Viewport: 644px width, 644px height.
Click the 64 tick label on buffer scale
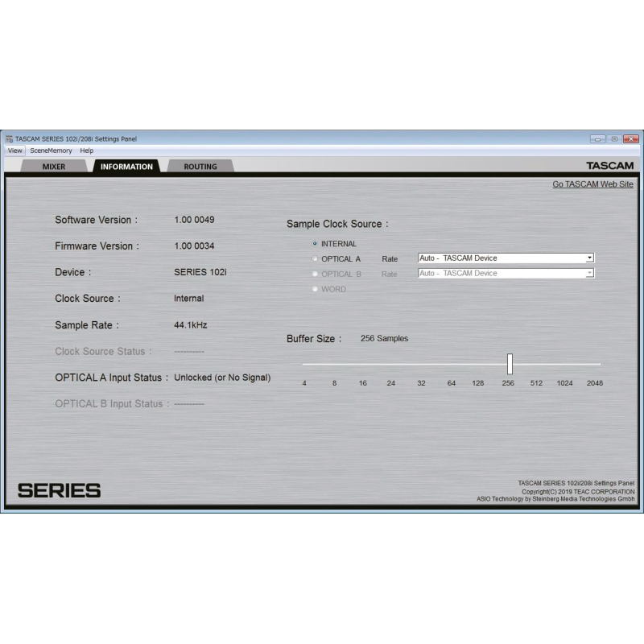[452, 383]
